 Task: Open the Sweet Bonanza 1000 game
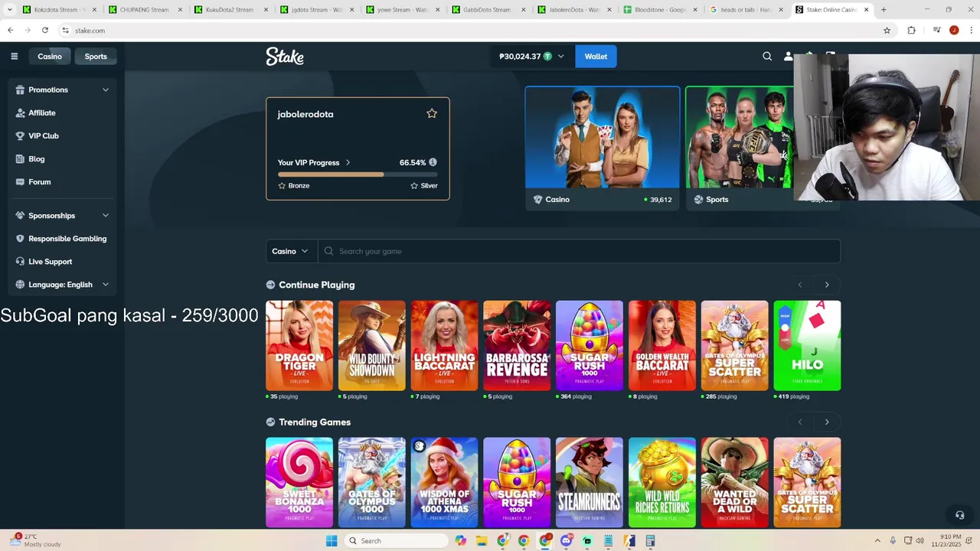[x=299, y=482]
